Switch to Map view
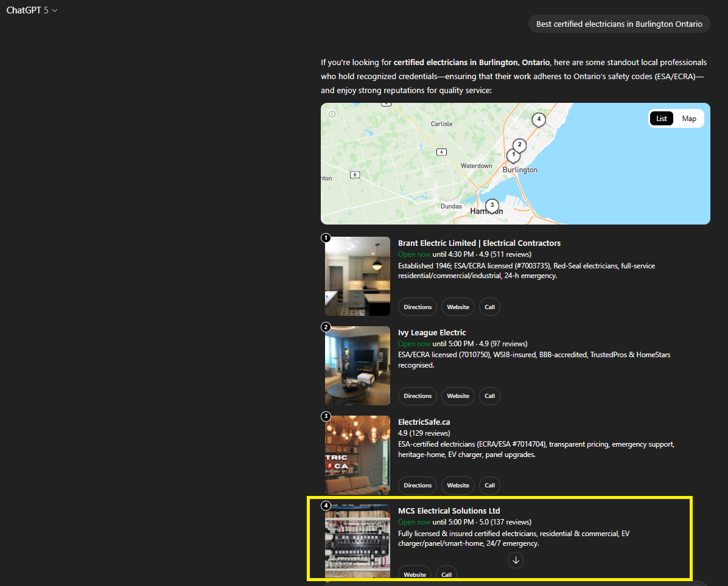Image resolution: width=728 pixels, height=586 pixels. [688, 119]
